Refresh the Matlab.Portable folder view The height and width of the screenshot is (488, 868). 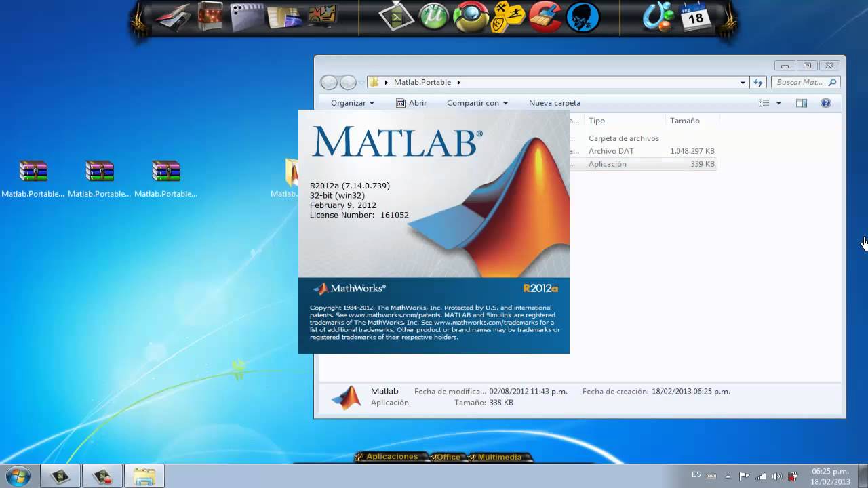click(758, 82)
